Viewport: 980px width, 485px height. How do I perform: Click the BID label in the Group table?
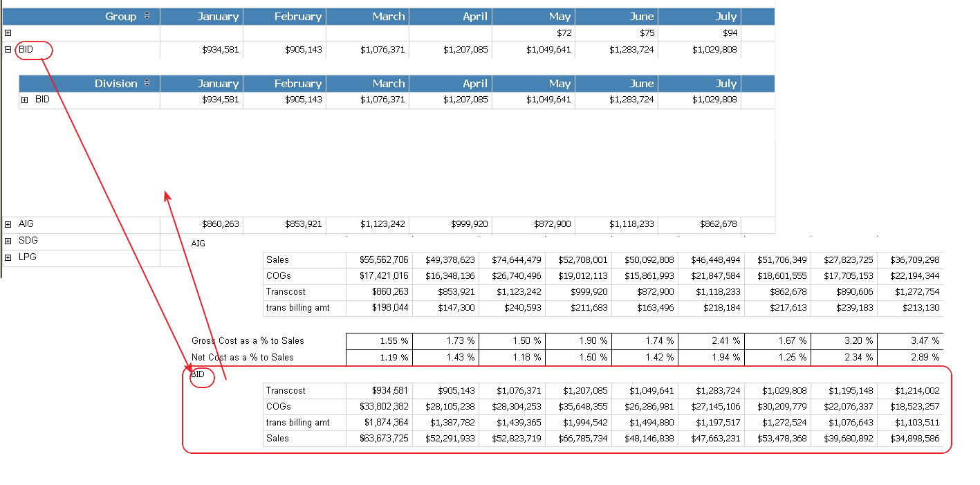(28, 49)
